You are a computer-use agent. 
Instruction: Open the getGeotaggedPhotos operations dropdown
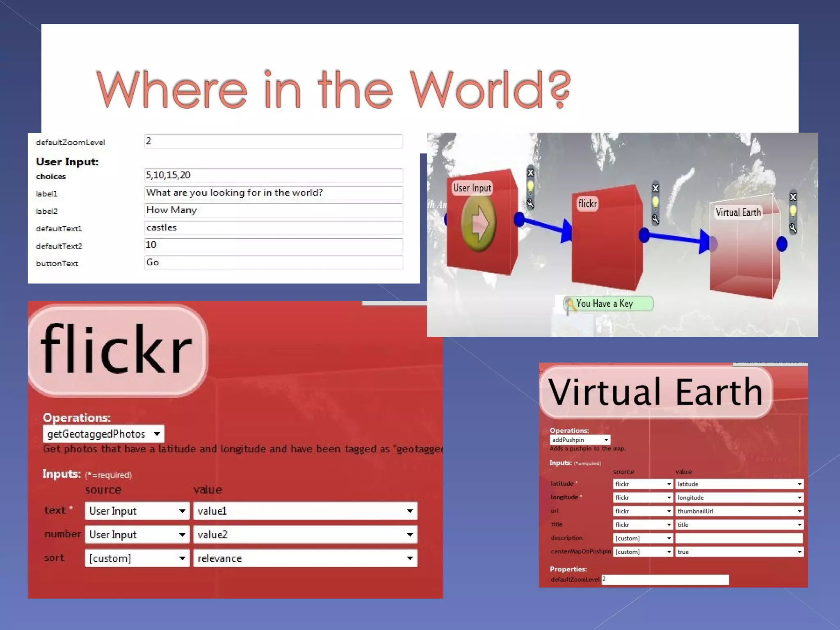coord(103,434)
